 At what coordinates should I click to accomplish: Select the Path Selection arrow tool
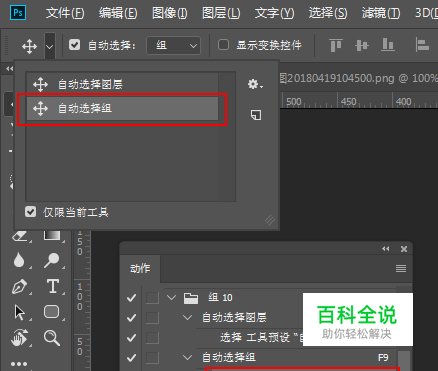click(20, 312)
